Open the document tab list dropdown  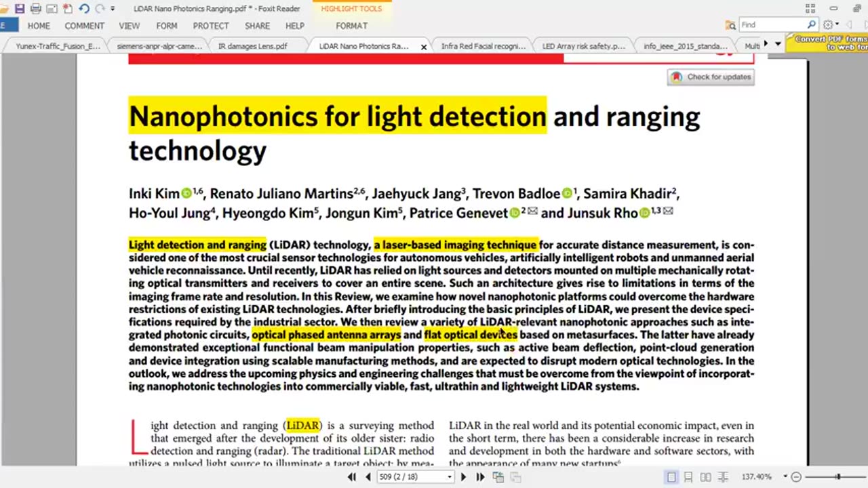778,44
